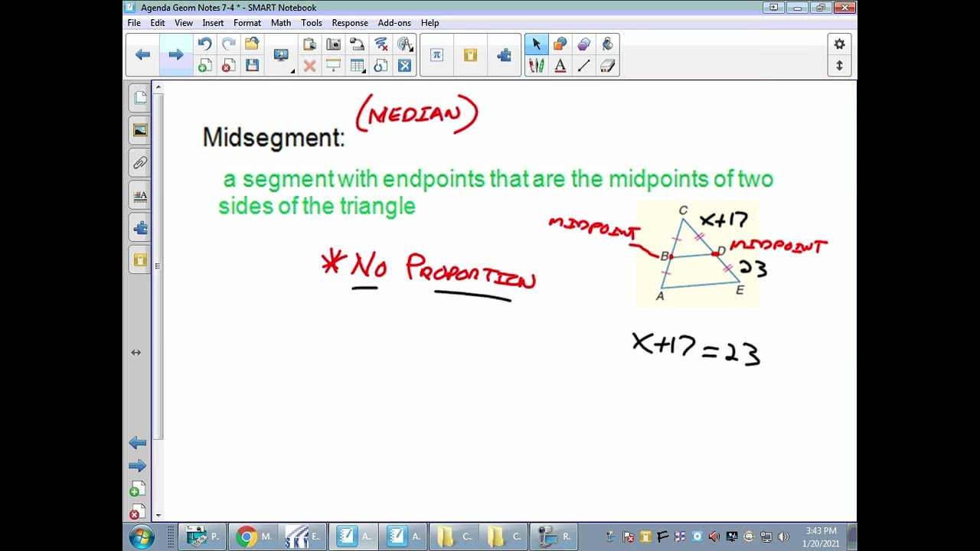Add a new page in toolbar
Image resolution: width=980 pixels, height=551 pixels.
point(204,67)
